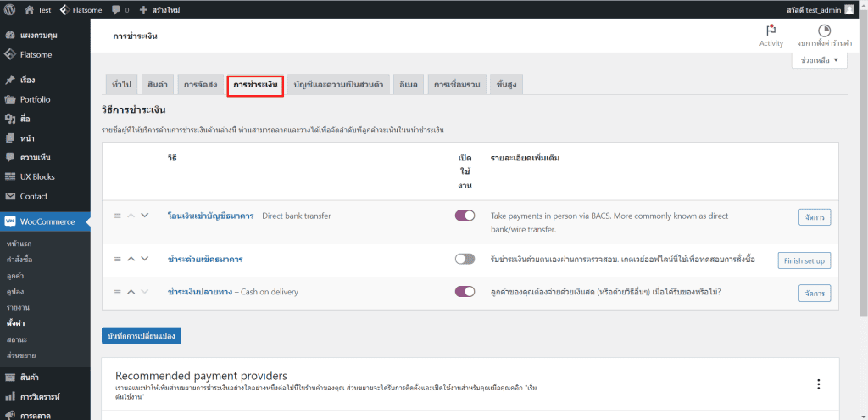Open the comments bubble in admin bar
868x420 pixels.
click(x=120, y=9)
